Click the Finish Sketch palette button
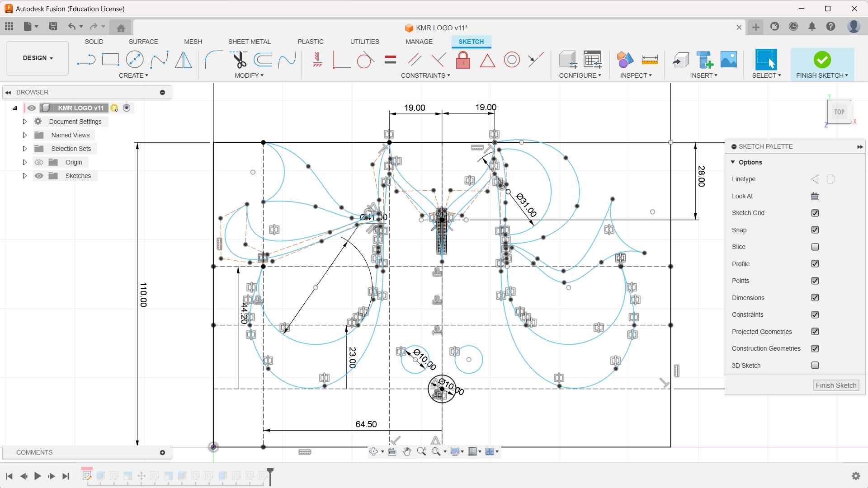 [x=835, y=385]
